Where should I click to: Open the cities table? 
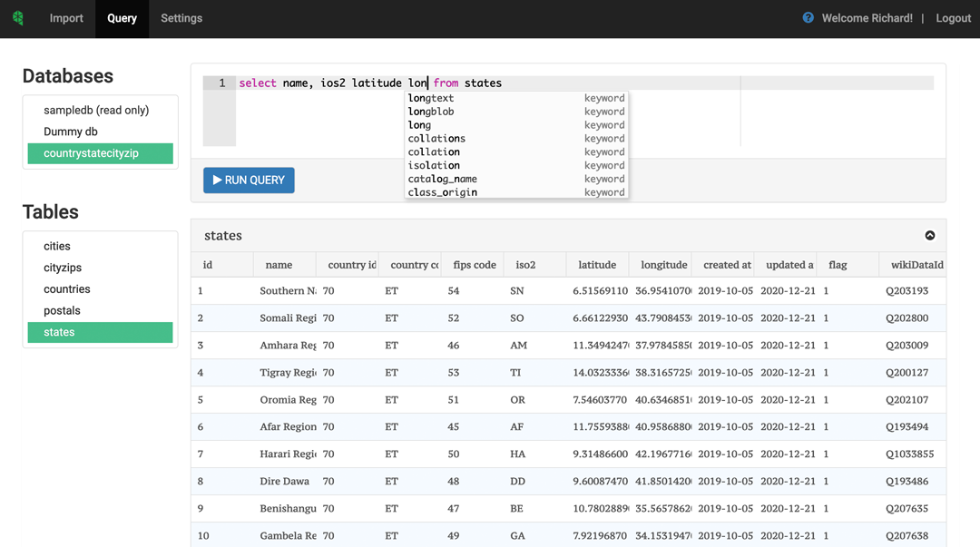click(57, 246)
